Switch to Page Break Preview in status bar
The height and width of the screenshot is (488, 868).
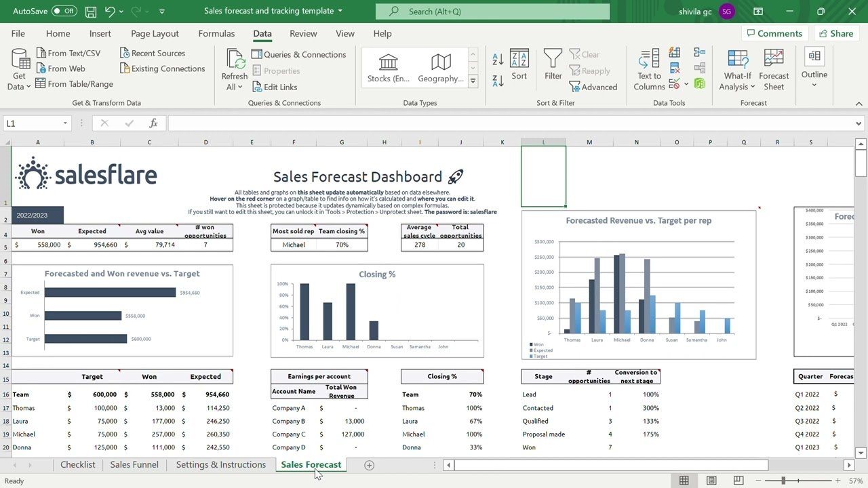tap(738, 481)
